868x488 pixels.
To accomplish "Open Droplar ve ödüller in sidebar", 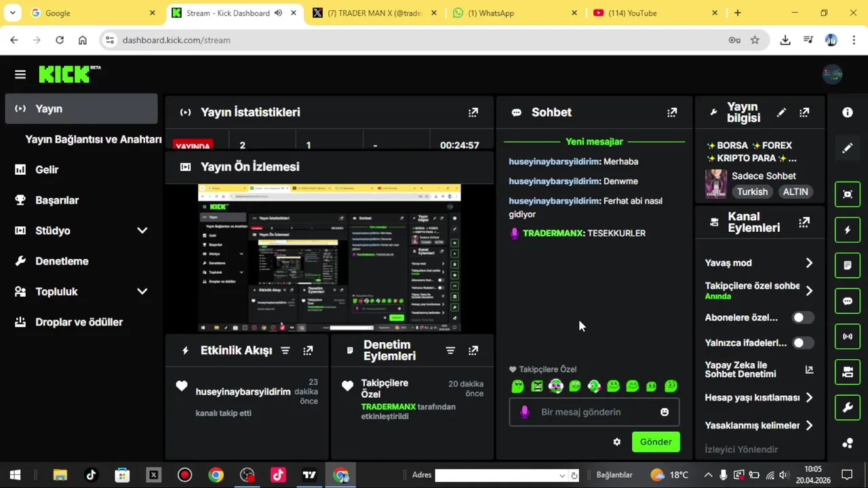I will point(81,322).
